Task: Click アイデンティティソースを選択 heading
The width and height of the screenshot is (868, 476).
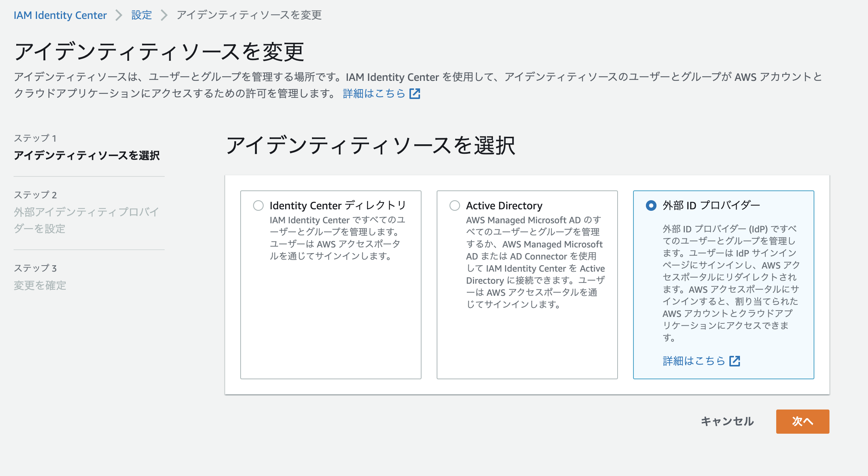Action: coord(370,145)
